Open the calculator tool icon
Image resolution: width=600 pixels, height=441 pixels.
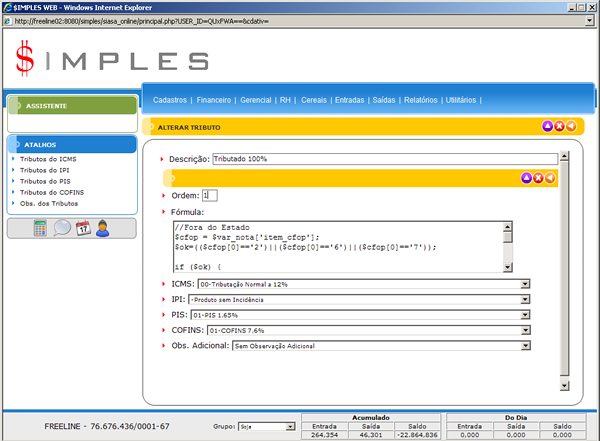[42, 228]
